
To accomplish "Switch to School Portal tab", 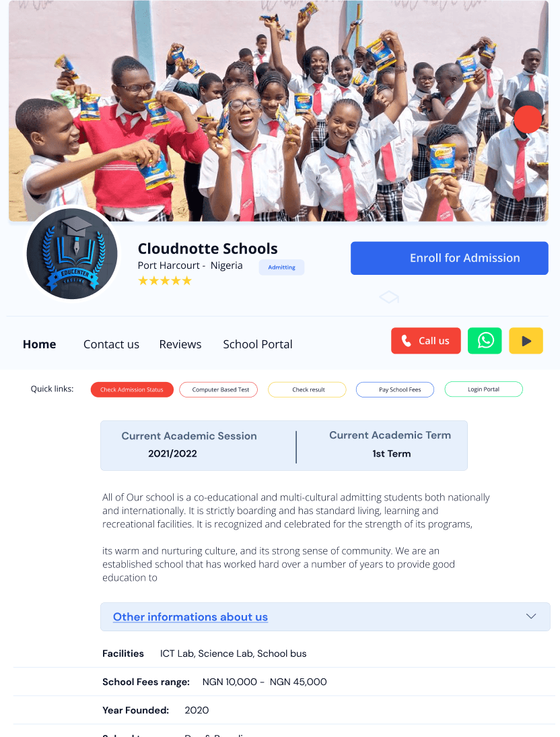I will pyautogui.click(x=257, y=344).
